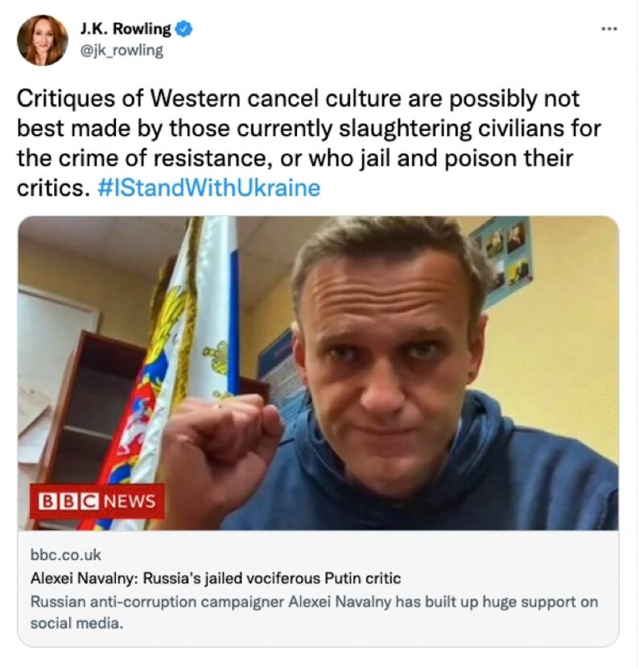Open the @jk_rowling handle link
Screen dimensions: 644x667
pos(122,50)
